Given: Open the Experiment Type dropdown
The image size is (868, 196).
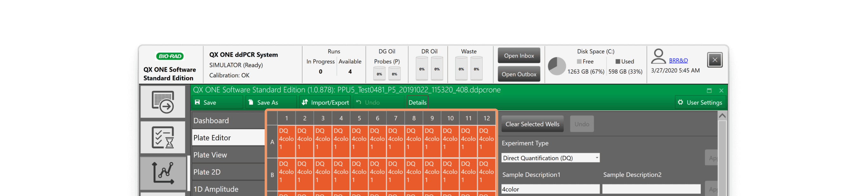Looking at the screenshot, I should coord(550,158).
